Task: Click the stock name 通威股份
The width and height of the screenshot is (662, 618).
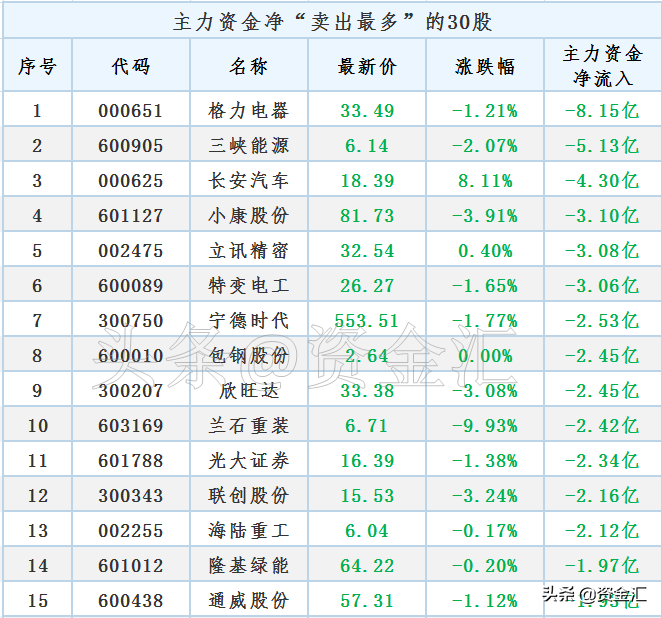Action: (249, 602)
